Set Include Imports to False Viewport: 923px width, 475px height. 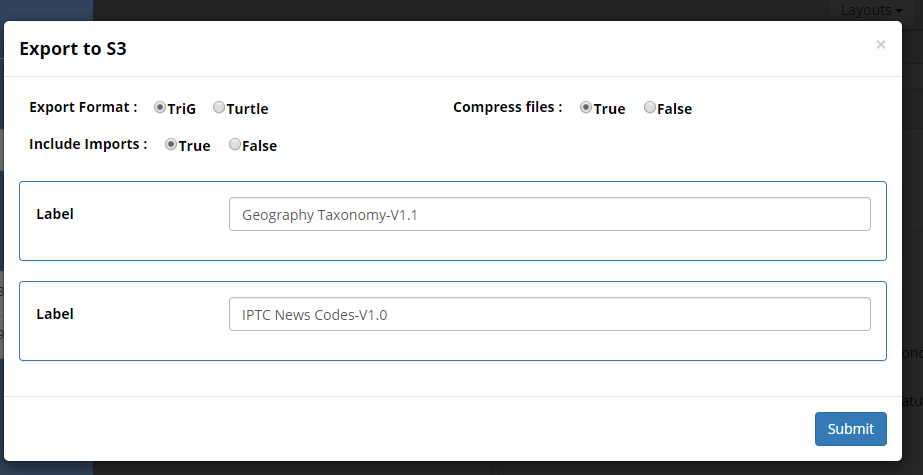235,144
